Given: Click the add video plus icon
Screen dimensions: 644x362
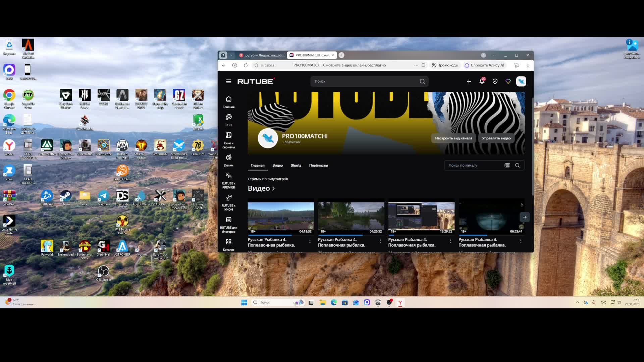Looking at the screenshot, I should pos(469,81).
